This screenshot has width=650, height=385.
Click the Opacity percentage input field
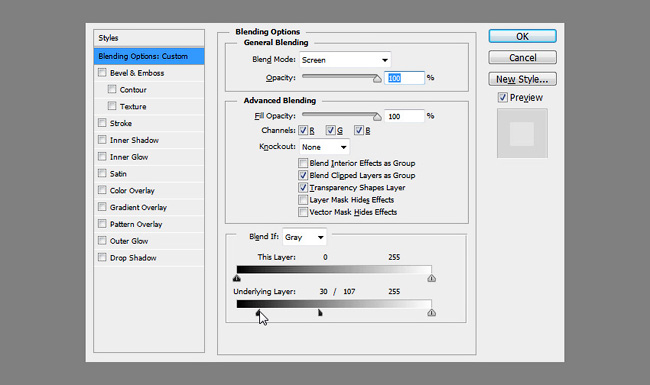(x=404, y=78)
